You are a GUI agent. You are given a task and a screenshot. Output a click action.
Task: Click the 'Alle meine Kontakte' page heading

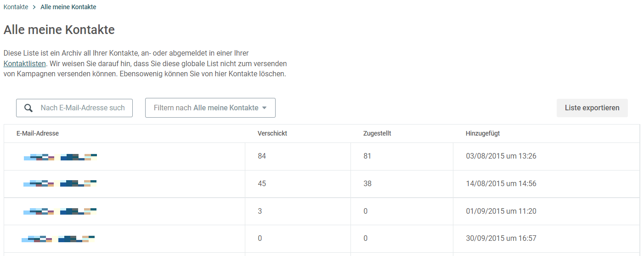click(x=59, y=30)
